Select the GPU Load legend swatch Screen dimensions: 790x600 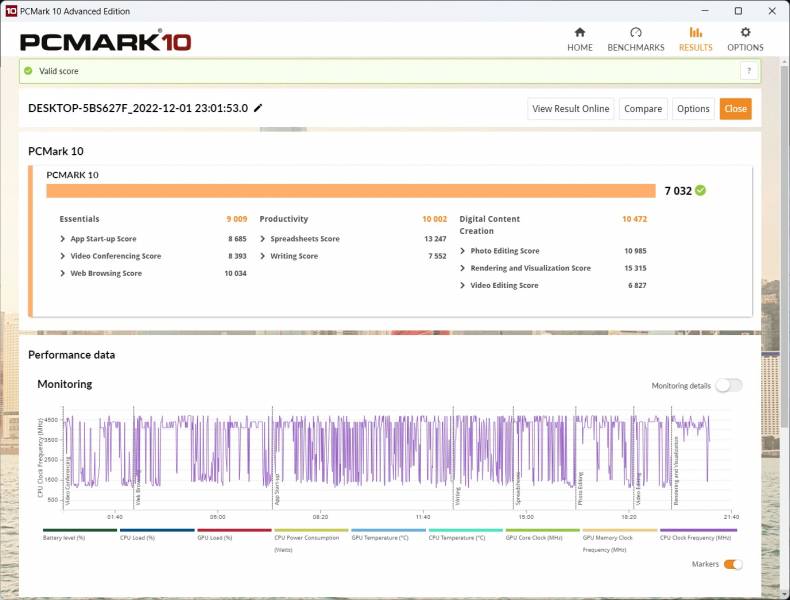point(234,530)
